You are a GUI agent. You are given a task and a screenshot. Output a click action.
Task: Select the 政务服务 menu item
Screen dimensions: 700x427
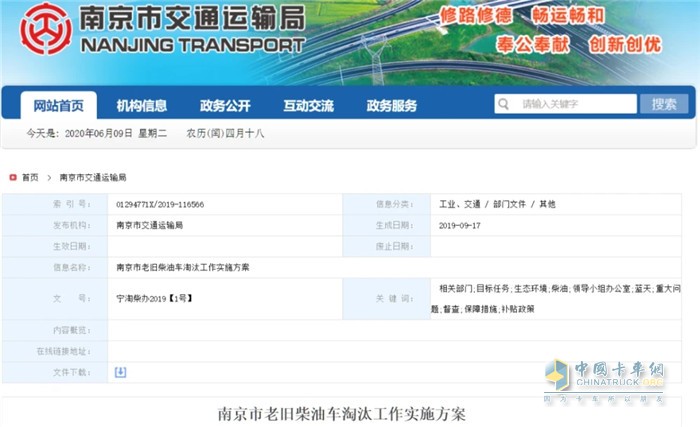(391, 105)
